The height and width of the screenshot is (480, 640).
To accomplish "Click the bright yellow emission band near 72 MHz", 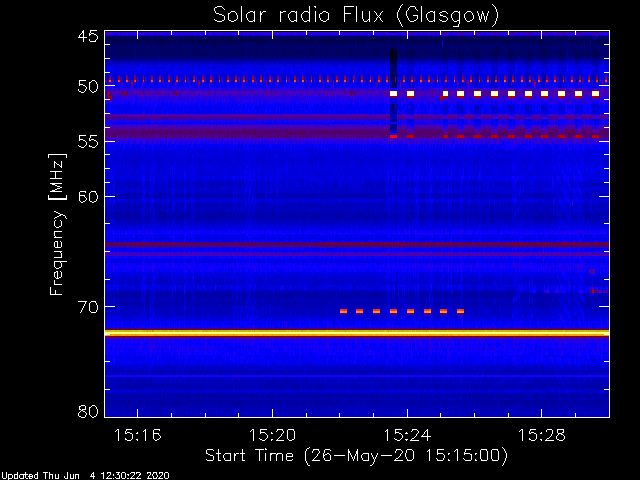I will (x=357, y=333).
